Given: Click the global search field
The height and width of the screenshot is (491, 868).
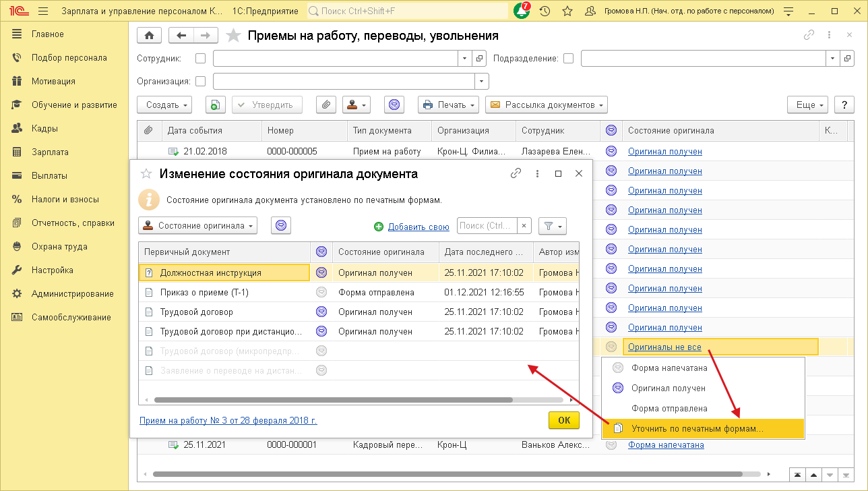Looking at the screenshot, I should (x=408, y=11).
